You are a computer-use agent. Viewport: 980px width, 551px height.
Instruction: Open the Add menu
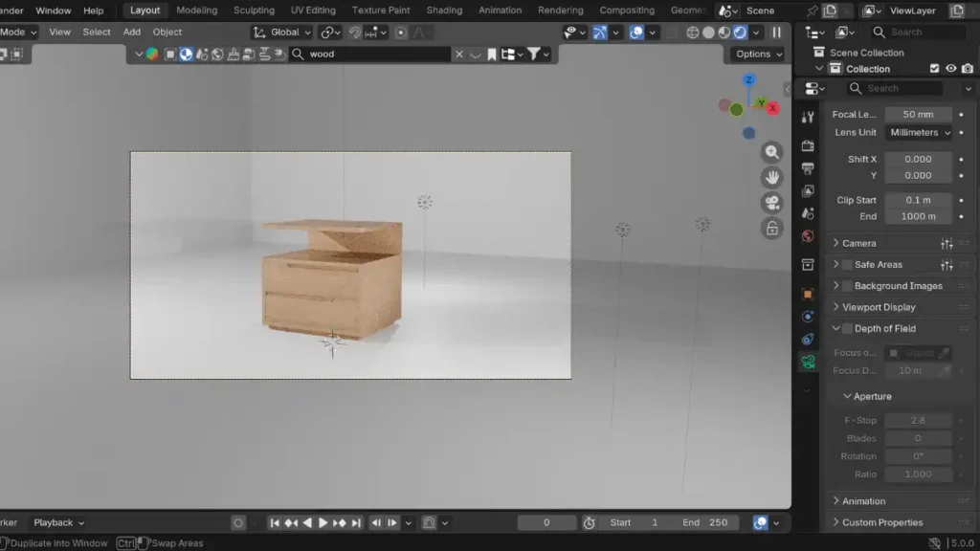click(x=131, y=33)
